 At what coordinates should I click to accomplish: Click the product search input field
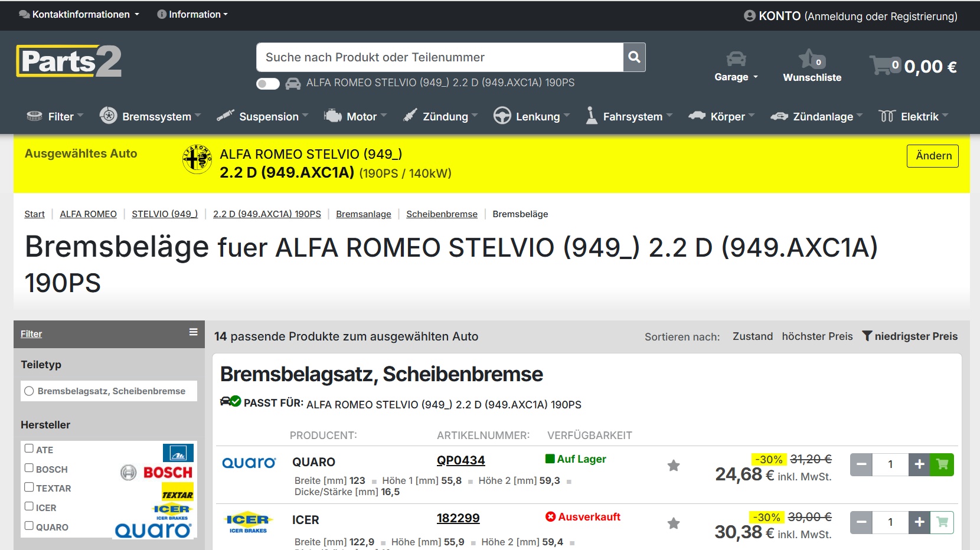coord(440,57)
